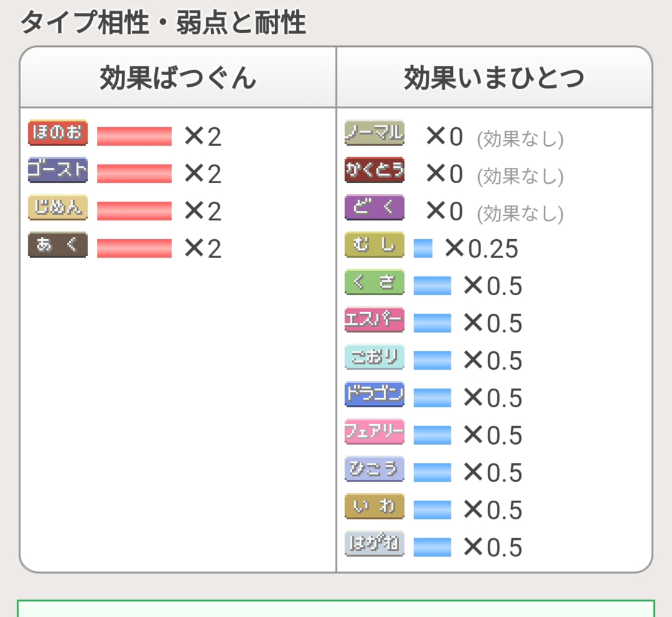Viewport: 672px width, 617px height.
Task: Select the はがね (Steel) type badge
Action: pos(374,543)
